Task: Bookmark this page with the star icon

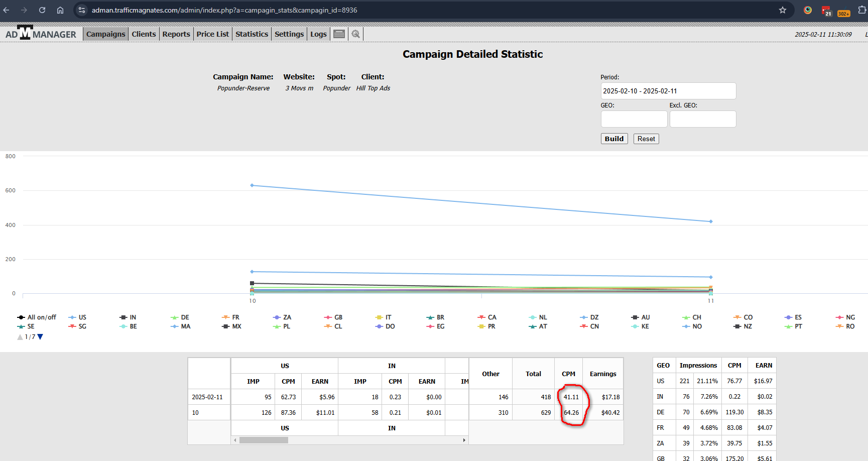Action: pos(782,10)
